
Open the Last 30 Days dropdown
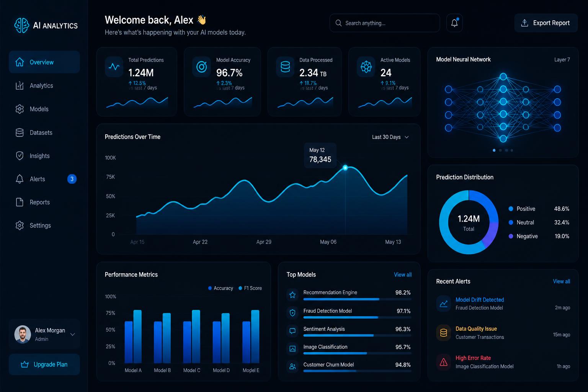pos(390,137)
